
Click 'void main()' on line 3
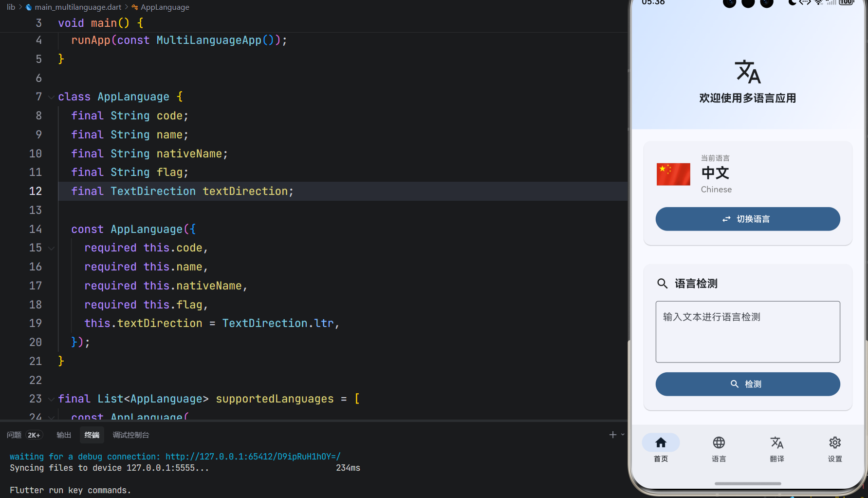click(94, 23)
